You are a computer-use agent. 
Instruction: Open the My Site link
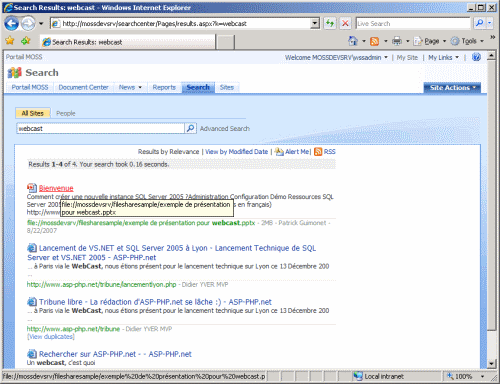click(x=407, y=57)
